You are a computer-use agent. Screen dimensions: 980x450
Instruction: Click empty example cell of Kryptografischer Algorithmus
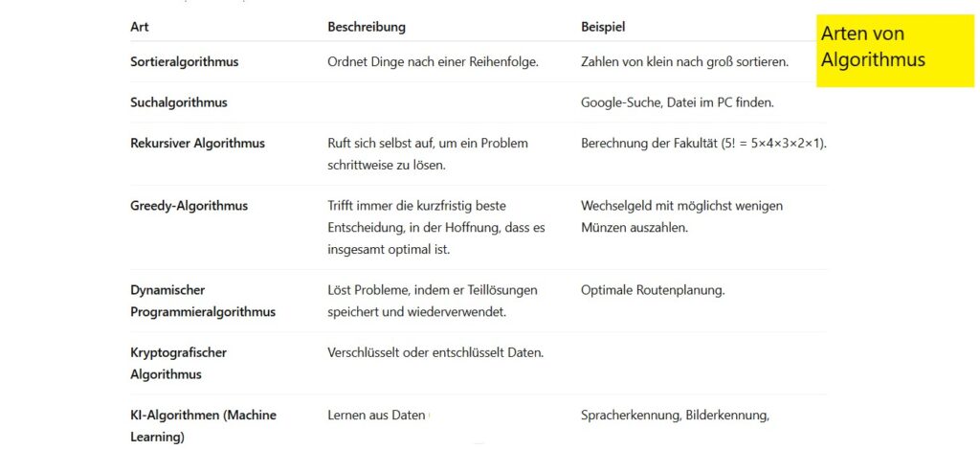click(702, 363)
